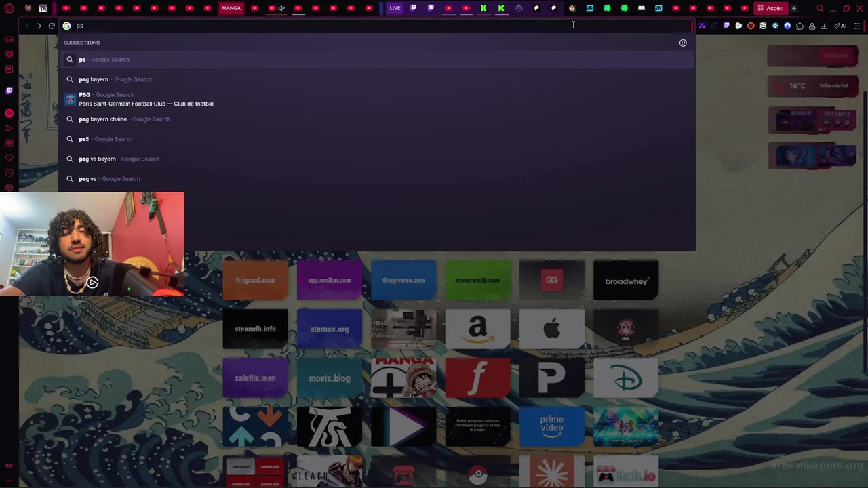The width and height of the screenshot is (868, 488).
Task: Open the fr.igraal.com speed dial tile
Action: click(x=255, y=280)
